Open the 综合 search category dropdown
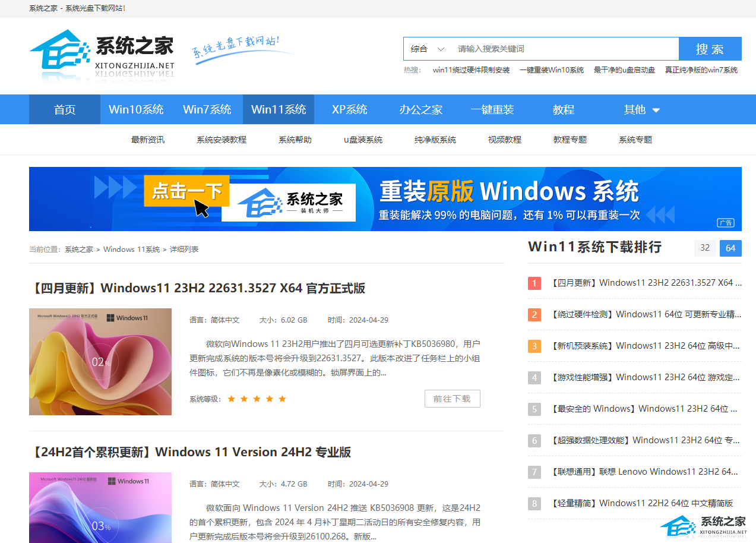Image resolution: width=756 pixels, height=543 pixels. (428, 49)
